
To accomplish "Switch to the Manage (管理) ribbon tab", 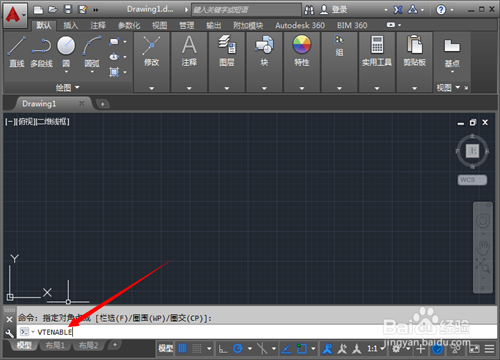I will (x=186, y=25).
